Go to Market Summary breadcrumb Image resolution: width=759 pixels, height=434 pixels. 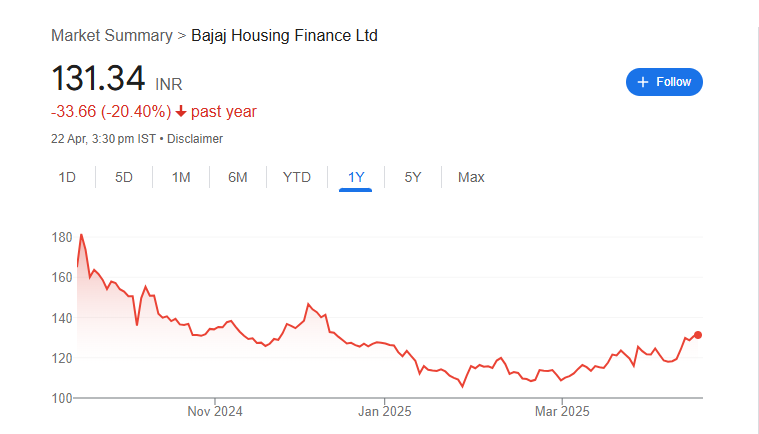tap(111, 36)
